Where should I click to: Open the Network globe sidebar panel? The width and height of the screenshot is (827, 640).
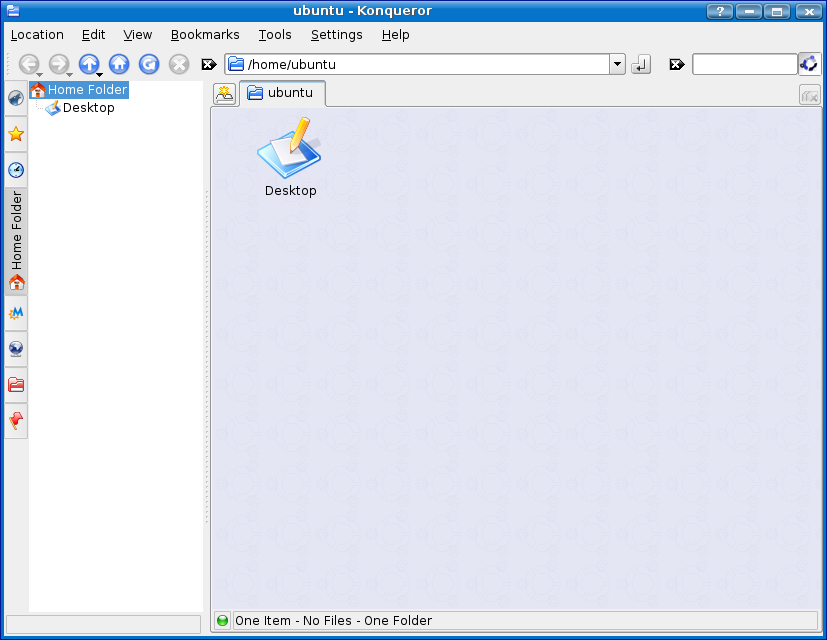point(16,349)
